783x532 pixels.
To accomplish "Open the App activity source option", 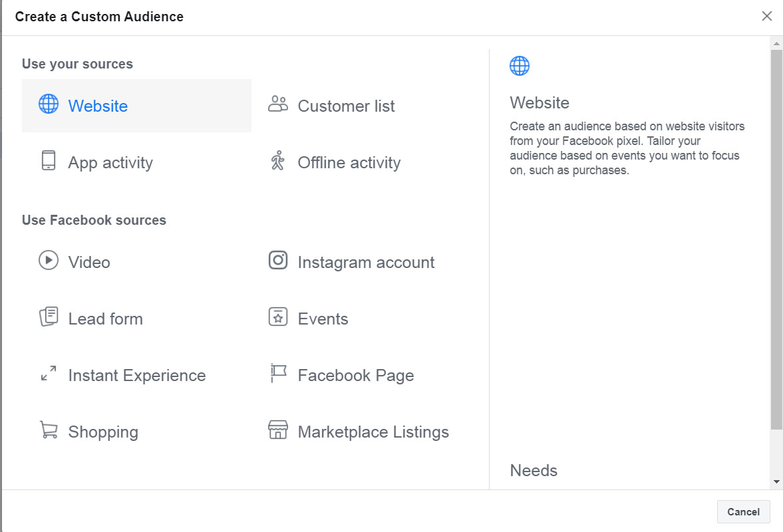I will 110,163.
